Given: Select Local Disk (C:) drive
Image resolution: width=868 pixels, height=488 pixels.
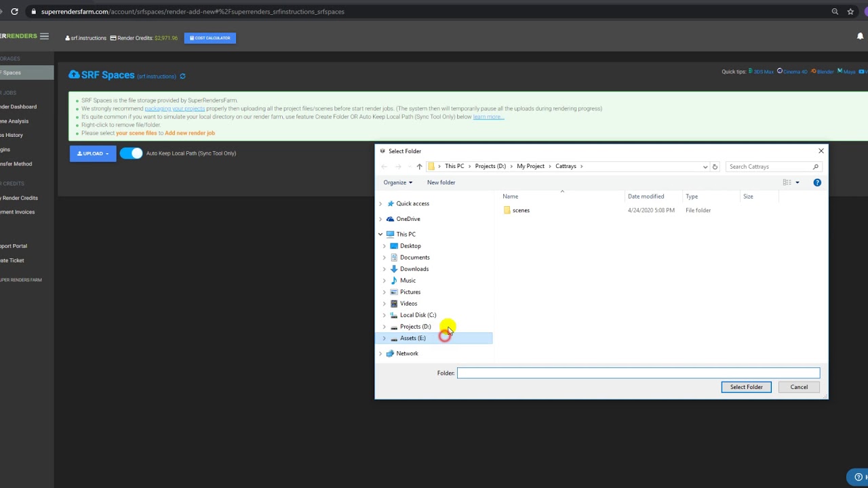Looking at the screenshot, I should (x=418, y=315).
